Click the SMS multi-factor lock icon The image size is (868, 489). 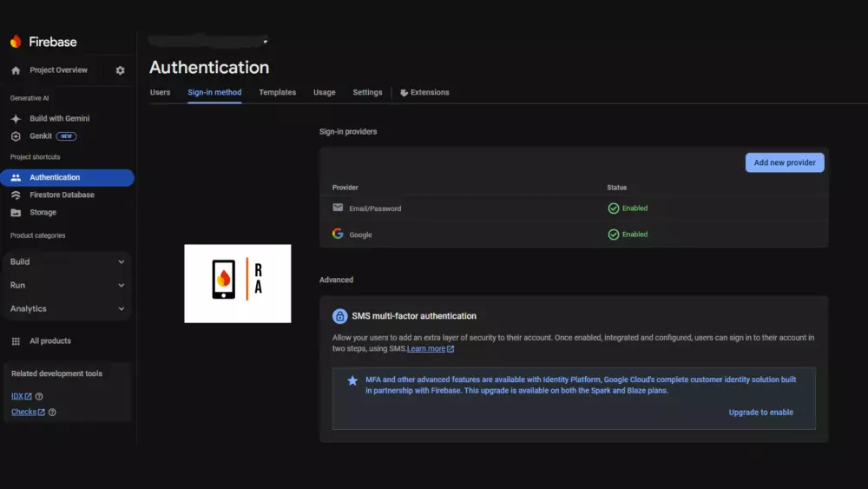click(340, 315)
